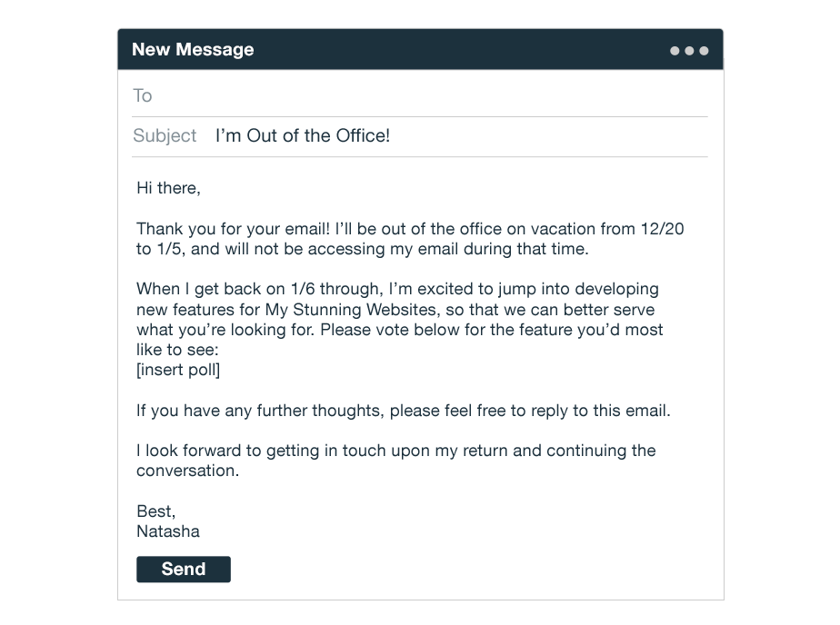
Task: Click the first dot in the header
Action: click(675, 51)
